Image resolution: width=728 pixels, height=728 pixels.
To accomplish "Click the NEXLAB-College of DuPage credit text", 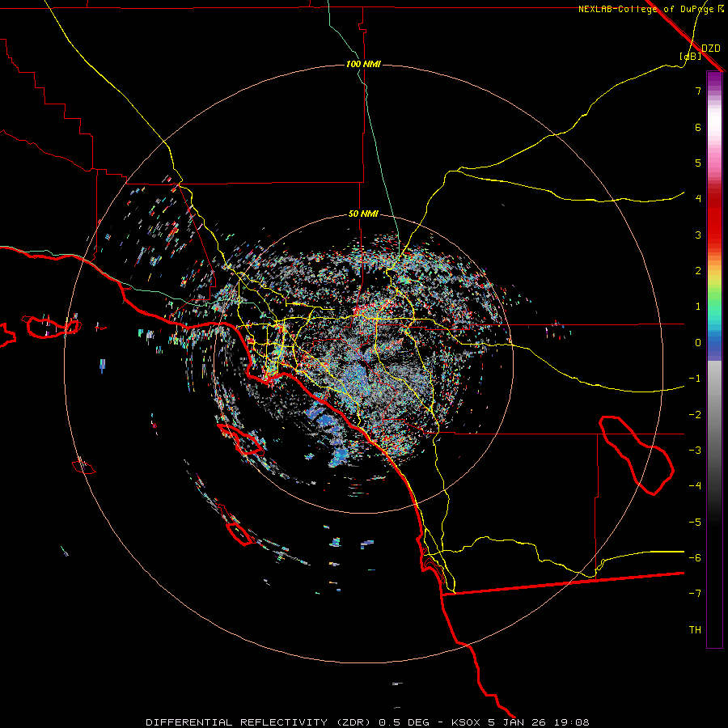I will (x=651, y=9).
